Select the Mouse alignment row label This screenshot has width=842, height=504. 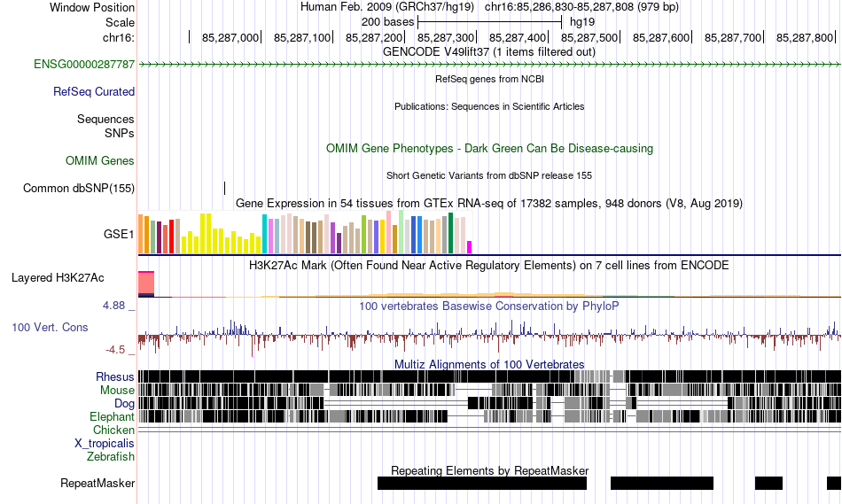(117, 391)
